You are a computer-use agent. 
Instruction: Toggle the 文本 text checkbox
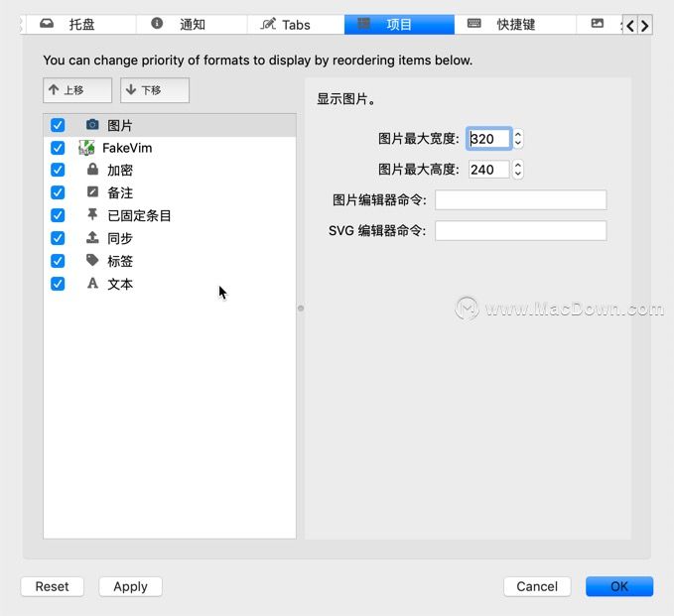tap(58, 284)
